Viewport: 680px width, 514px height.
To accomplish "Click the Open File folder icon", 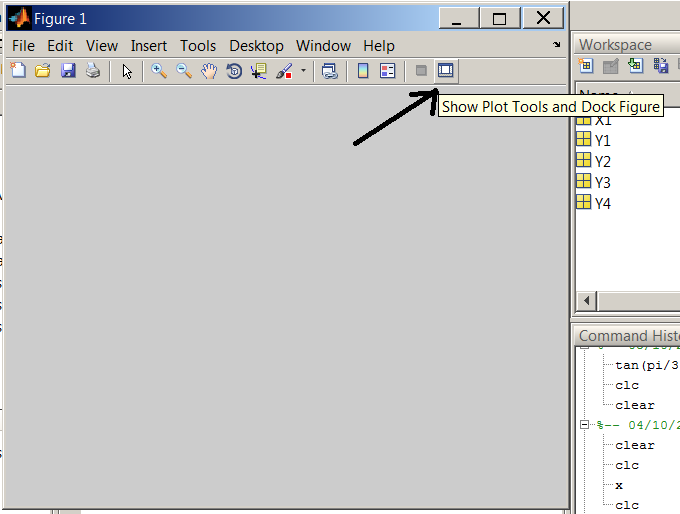I will [x=43, y=71].
